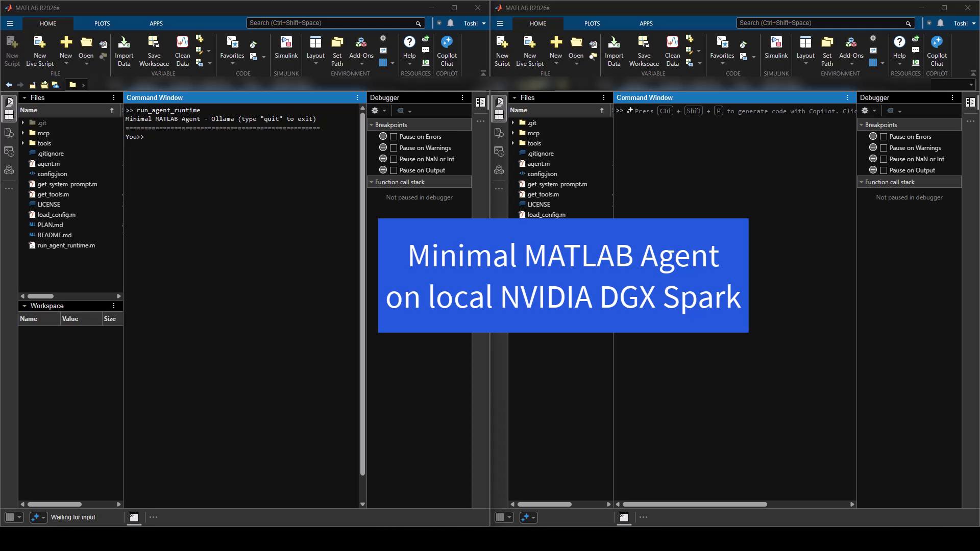
Task: Click notification bell in left MATLAB window
Action: [x=451, y=23]
